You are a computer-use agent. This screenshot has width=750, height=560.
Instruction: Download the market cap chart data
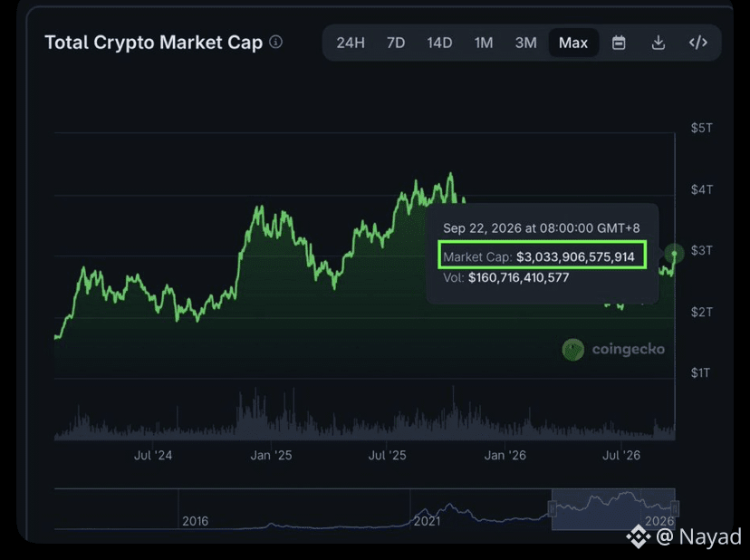[x=659, y=43]
